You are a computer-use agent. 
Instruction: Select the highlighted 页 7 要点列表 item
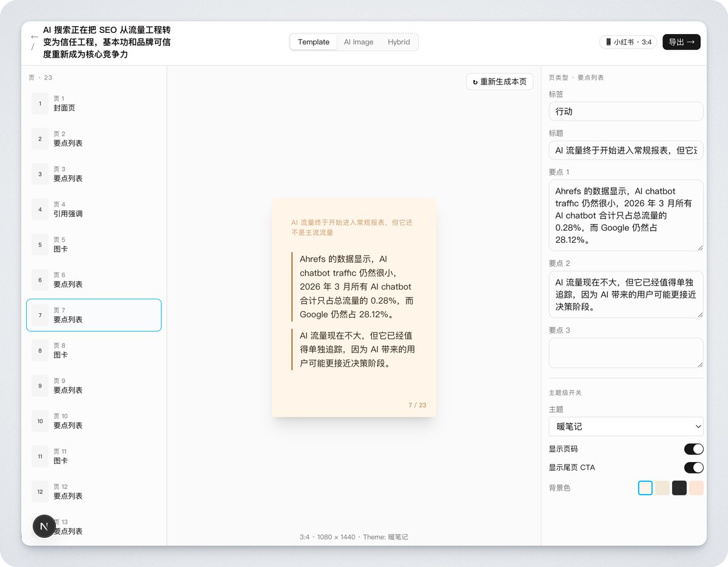coord(94,315)
